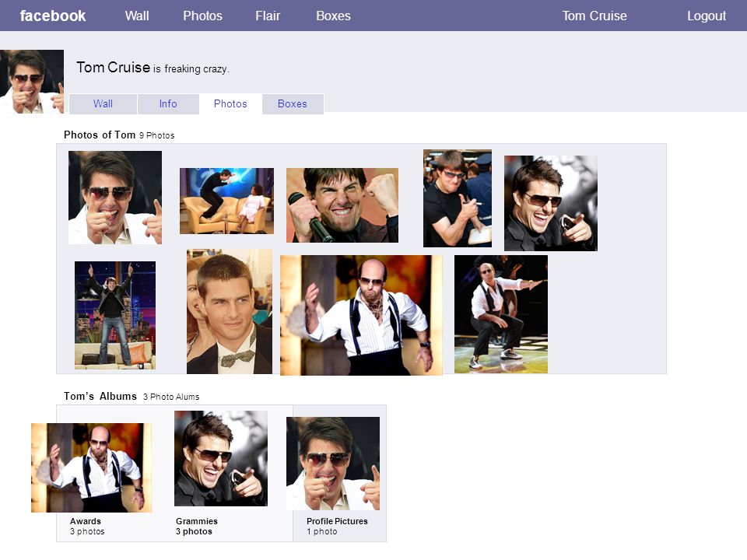The height and width of the screenshot is (560, 747).
Task: Open Wall in the top navigation bar
Action: 137,16
